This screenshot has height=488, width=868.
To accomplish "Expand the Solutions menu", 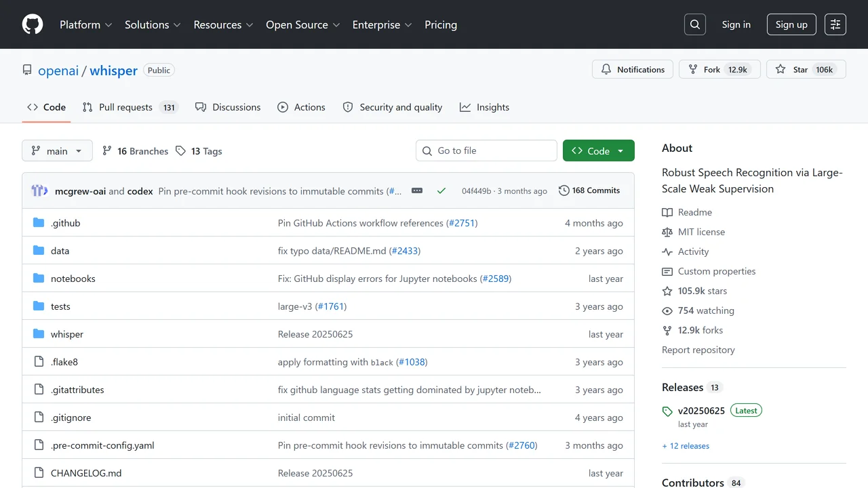I will tap(153, 24).
